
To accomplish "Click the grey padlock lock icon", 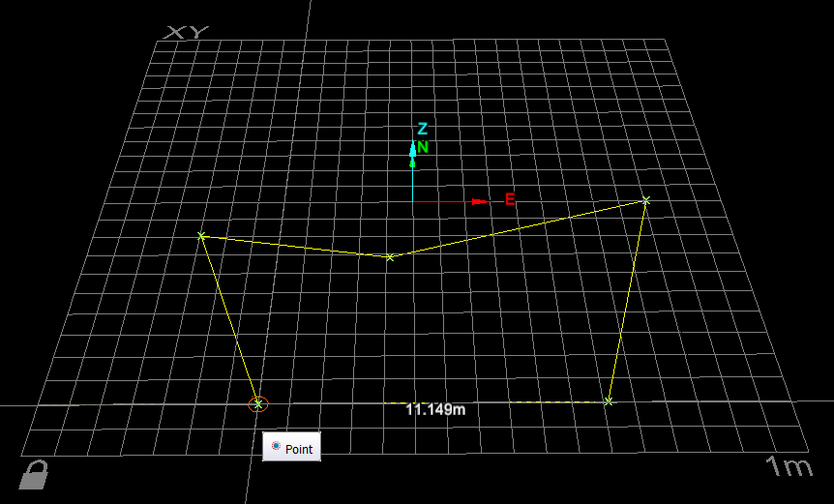I will (x=34, y=475).
